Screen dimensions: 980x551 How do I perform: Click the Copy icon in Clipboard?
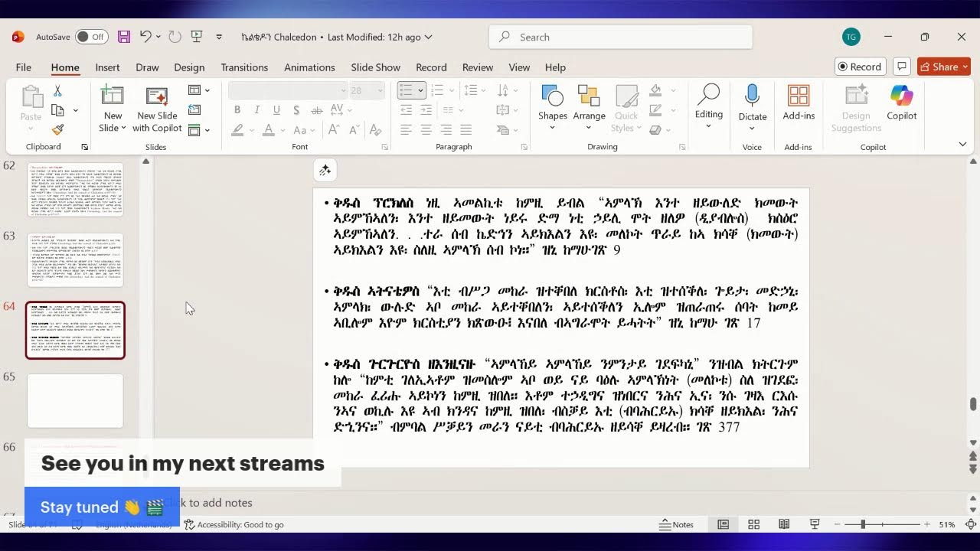56,110
